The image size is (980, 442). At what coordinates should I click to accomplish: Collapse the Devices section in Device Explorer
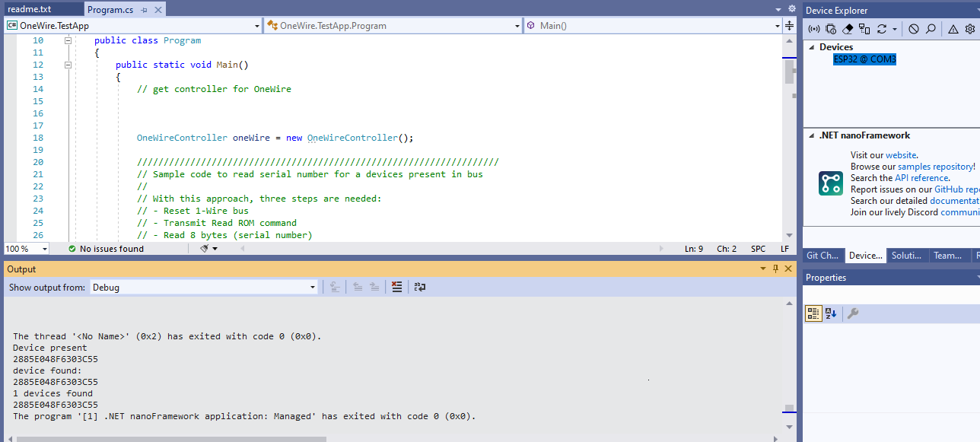pos(811,46)
